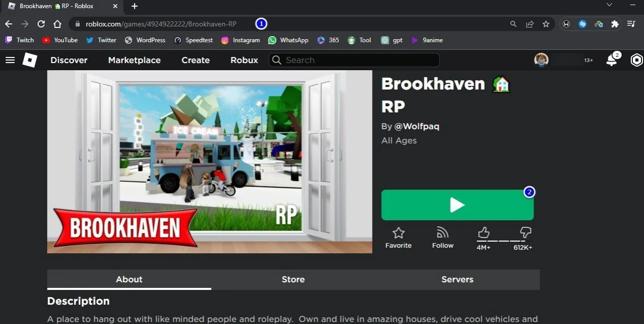Go to Create in Roblox navigation

tap(196, 60)
